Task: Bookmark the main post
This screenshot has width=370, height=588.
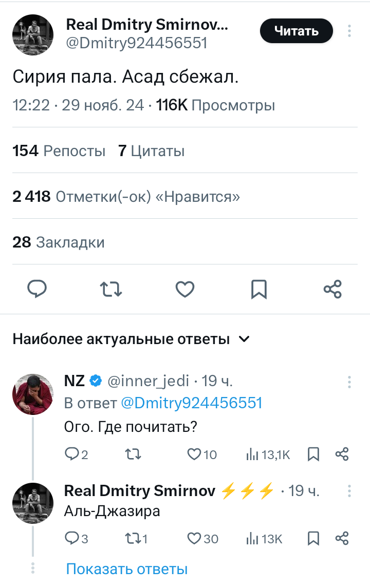Action: 258,289
